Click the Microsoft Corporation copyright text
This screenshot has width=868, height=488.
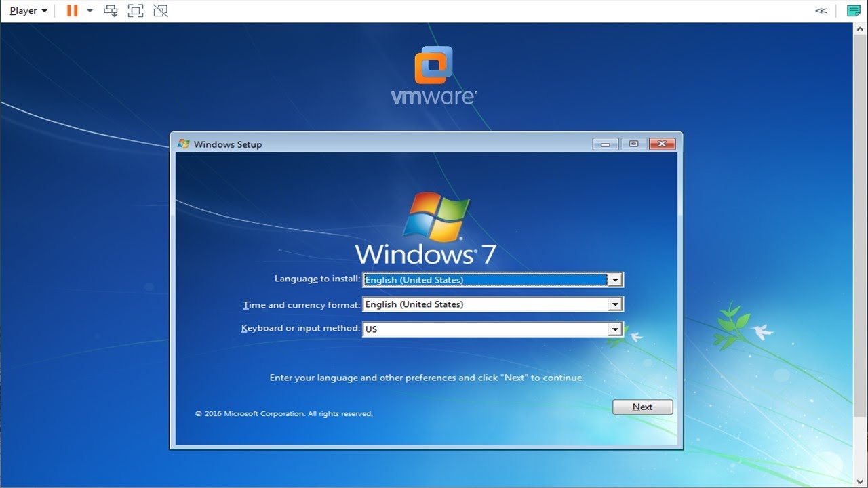(x=284, y=413)
